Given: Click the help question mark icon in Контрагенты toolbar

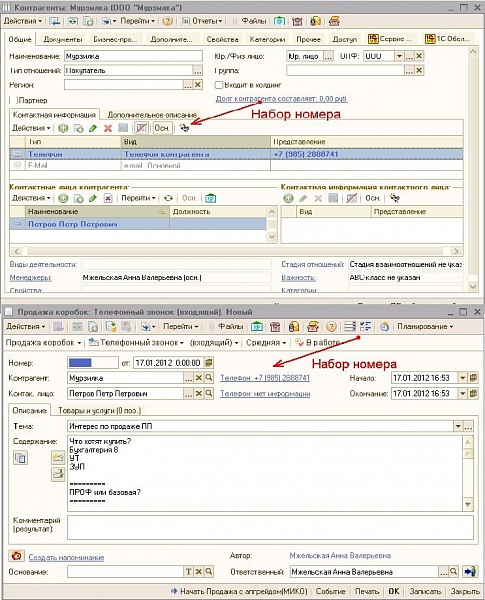Looking at the screenshot, I should coord(167,21).
